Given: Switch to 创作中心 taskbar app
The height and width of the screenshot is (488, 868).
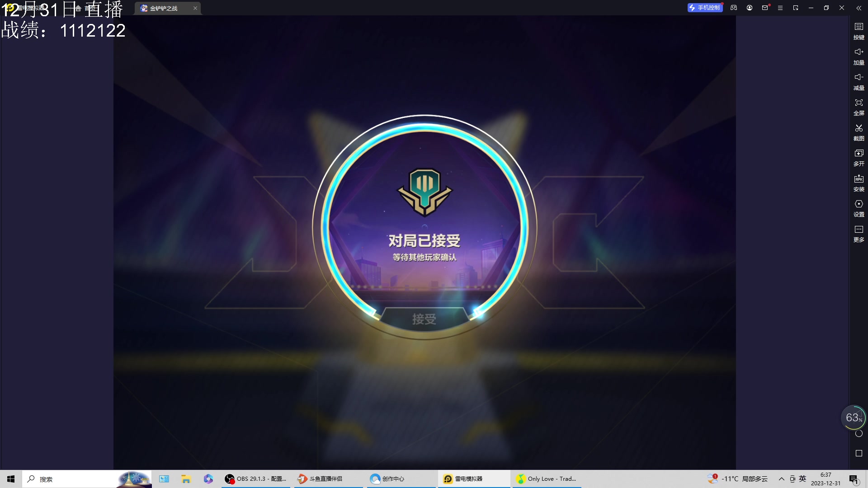Looking at the screenshot, I should 401,479.
